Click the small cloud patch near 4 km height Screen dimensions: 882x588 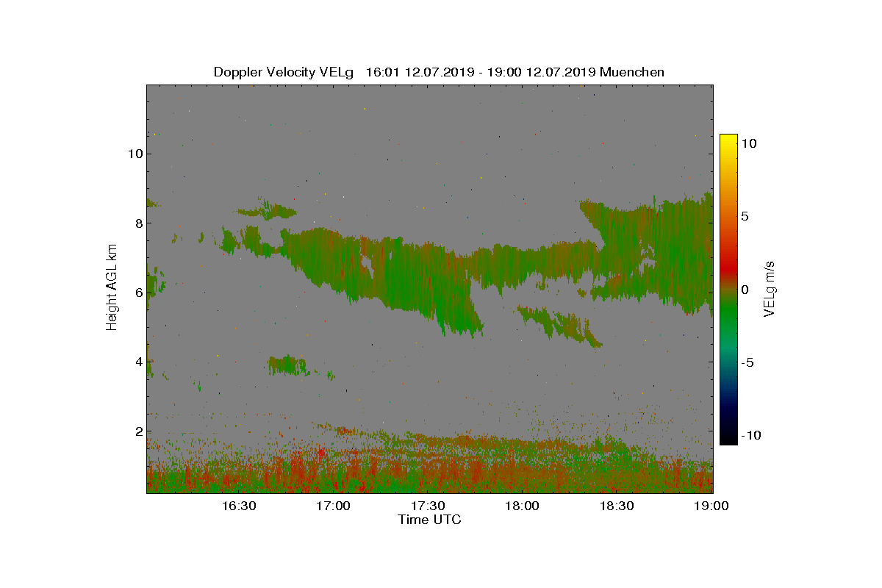(287, 365)
